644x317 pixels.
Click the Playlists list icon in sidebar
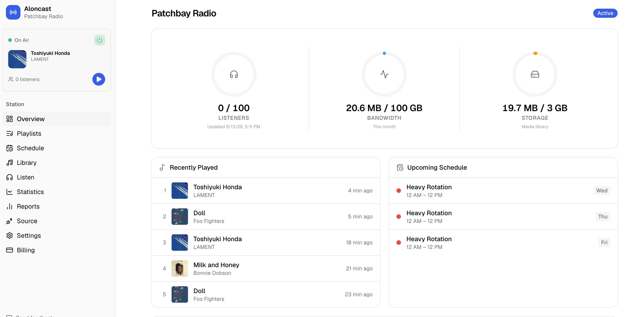[10, 134]
